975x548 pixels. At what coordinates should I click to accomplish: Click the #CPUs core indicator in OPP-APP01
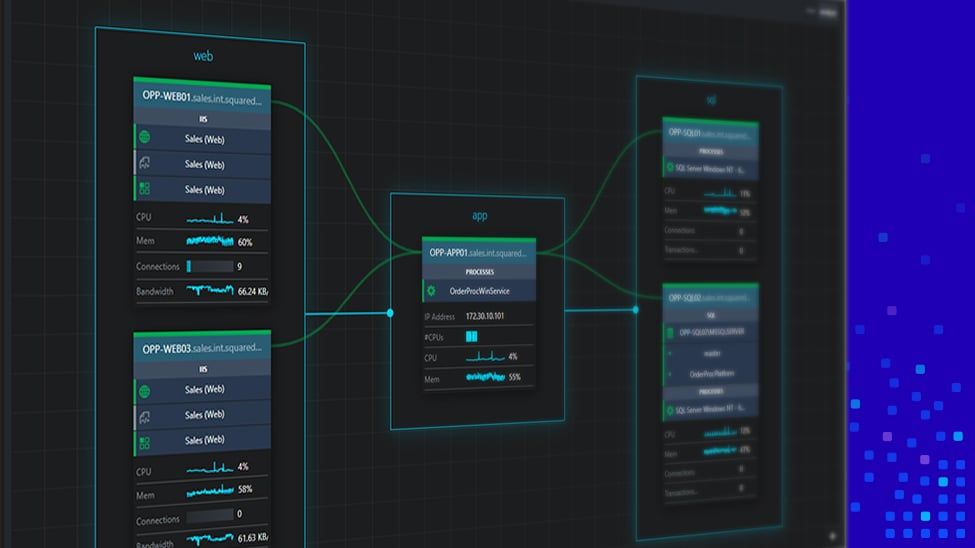pos(471,337)
